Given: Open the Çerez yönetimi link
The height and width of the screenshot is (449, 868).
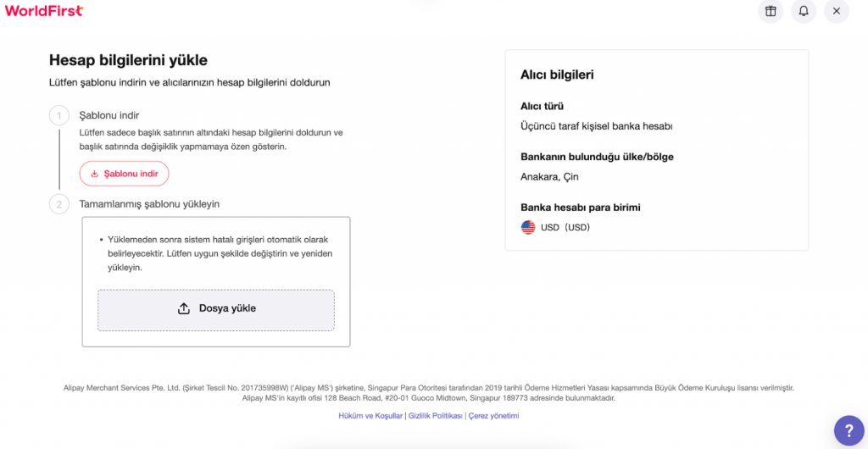Looking at the screenshot, I should [494, 416].
